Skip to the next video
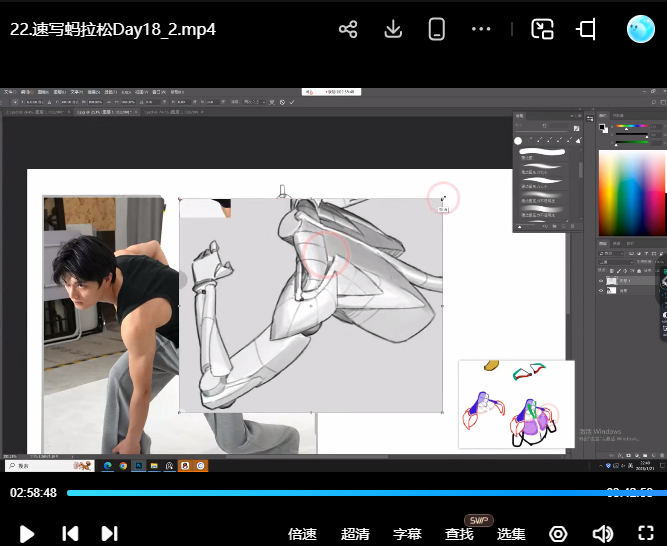This screenshot has width=667, height=546. coord(109,534)
